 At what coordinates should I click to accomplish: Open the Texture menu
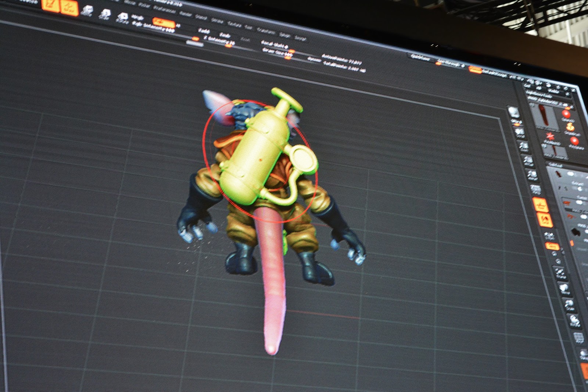point(235,24)
